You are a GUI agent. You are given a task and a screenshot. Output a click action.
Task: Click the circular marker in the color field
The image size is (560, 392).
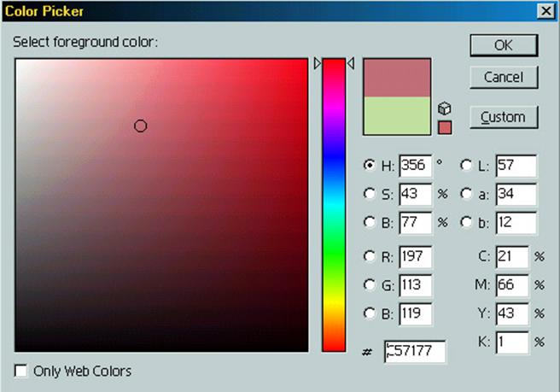pos(140,126)
